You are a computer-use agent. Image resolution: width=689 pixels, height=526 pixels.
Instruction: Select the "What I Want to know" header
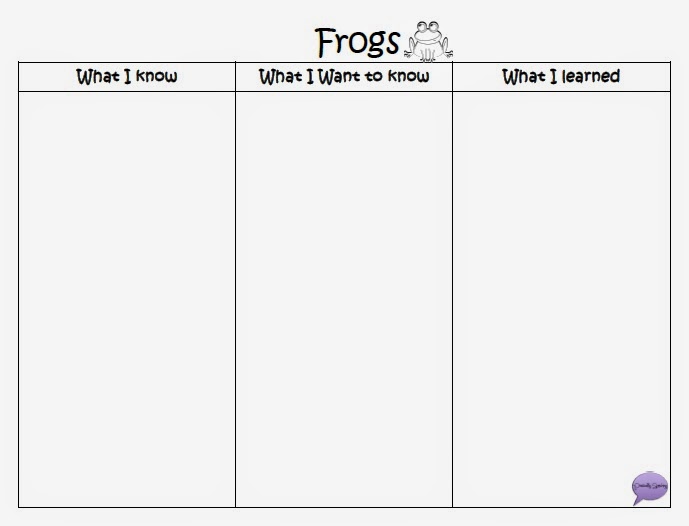[344, 76]
